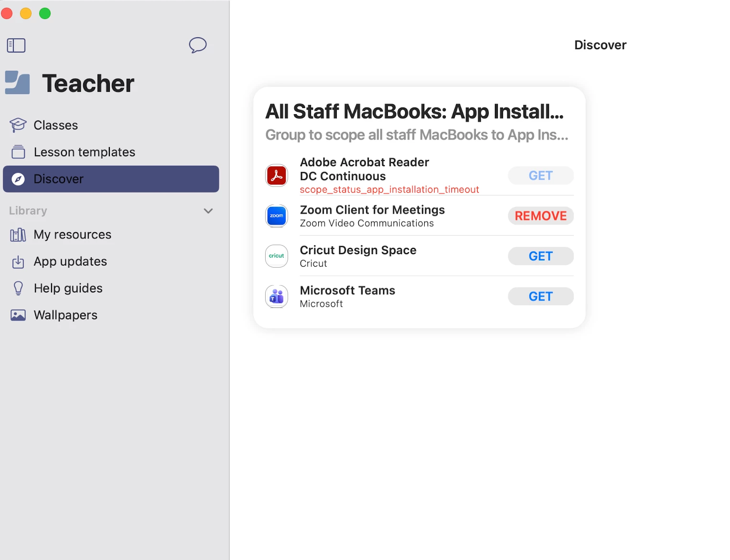Click the Zoom Client for Meetings name
730x560 pixels.
pos(372,210)
